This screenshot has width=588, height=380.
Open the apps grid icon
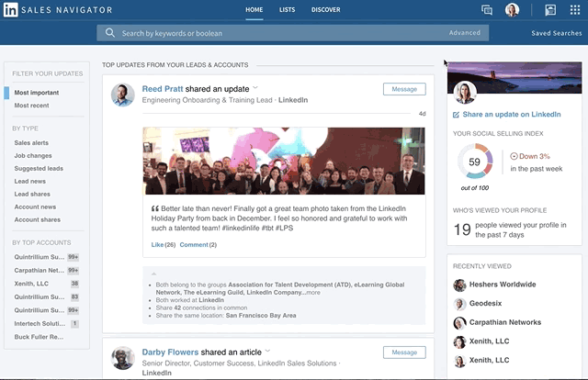coord(575,10)
